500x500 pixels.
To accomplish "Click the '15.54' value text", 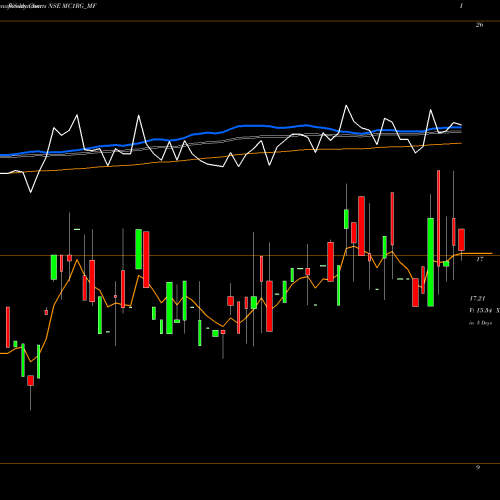I will coord(484,311).
